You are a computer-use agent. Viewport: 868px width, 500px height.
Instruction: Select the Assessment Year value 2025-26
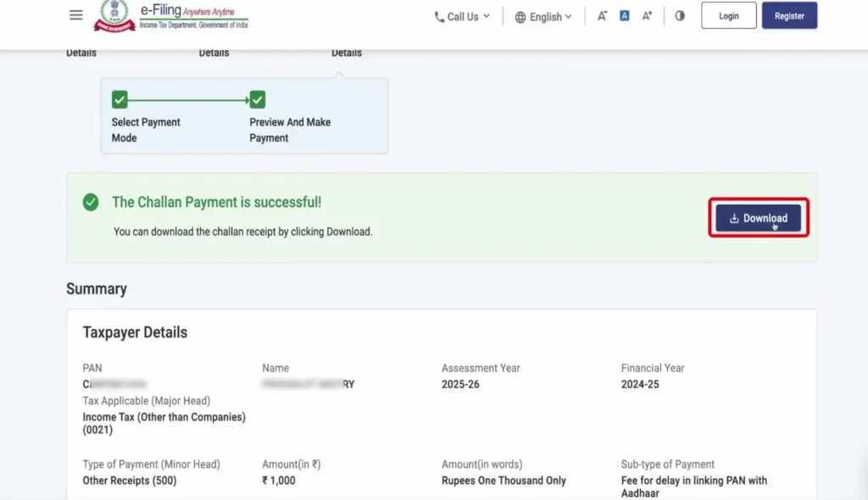tap(461, 384)
